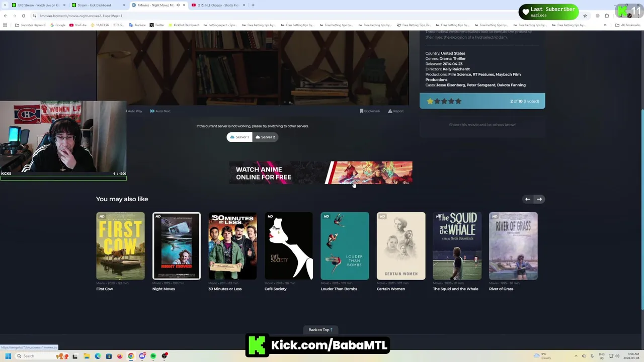
Task: Open the United States country link
Action: point(453,53)
